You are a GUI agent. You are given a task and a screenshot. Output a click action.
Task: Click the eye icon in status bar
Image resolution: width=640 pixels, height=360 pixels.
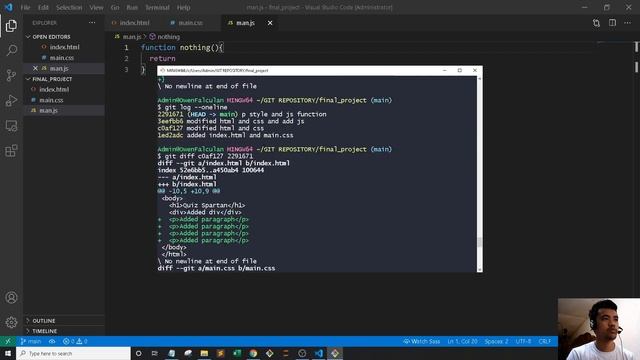click(52, 341)
